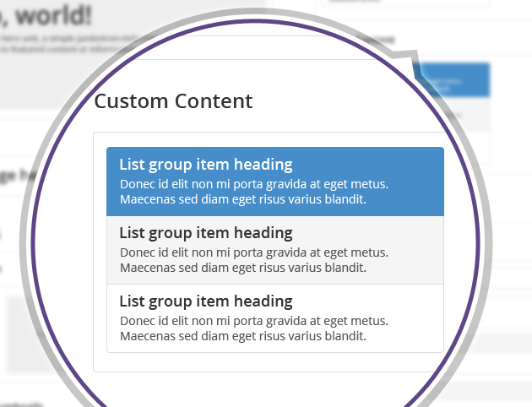Click the blurred page heading at left edge

15,176
